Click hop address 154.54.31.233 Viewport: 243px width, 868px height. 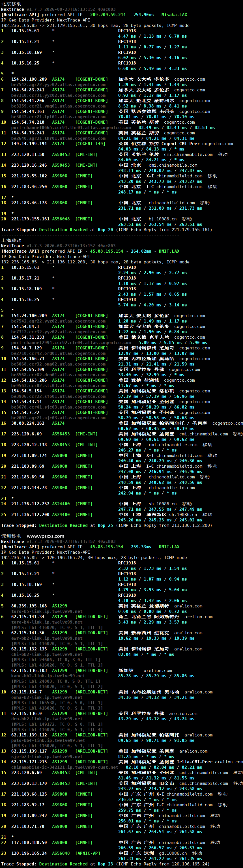click(28, 337)
